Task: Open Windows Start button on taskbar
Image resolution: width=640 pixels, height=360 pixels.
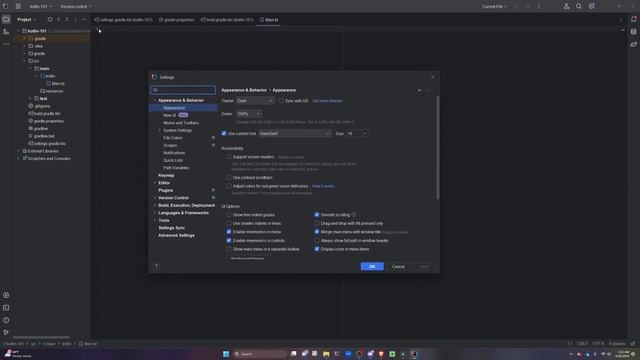Action: 226,354
